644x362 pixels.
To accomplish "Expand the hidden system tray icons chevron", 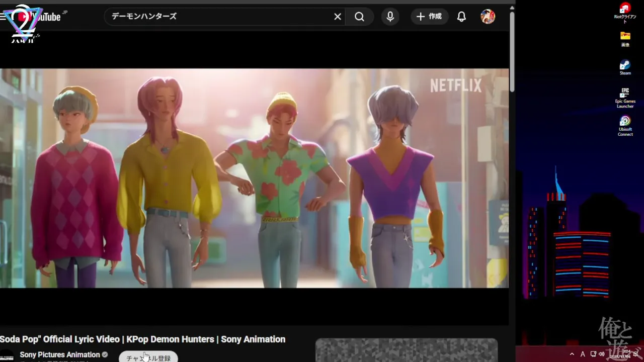I will pos(572,354).
